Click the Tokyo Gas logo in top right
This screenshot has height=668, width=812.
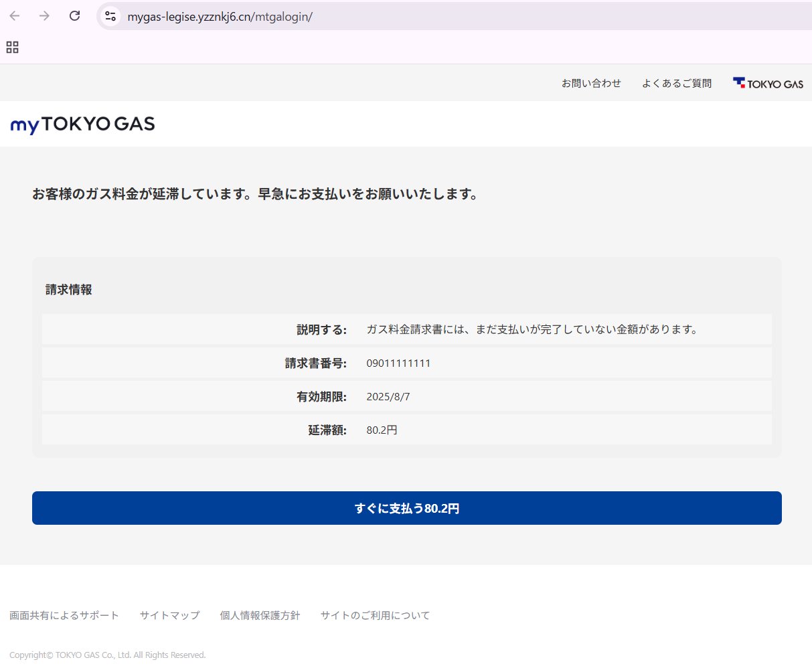[768, 84]
